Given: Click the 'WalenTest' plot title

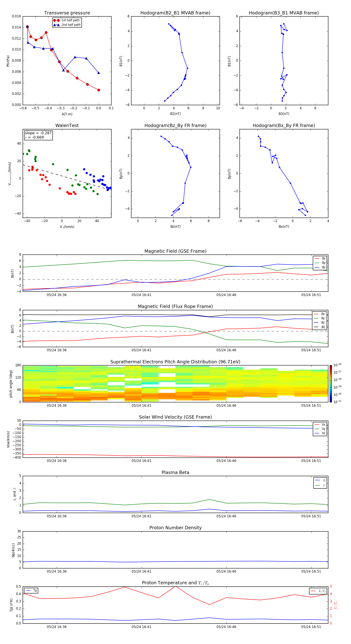Looking at the screenshot, I should [x=67, y=125].
